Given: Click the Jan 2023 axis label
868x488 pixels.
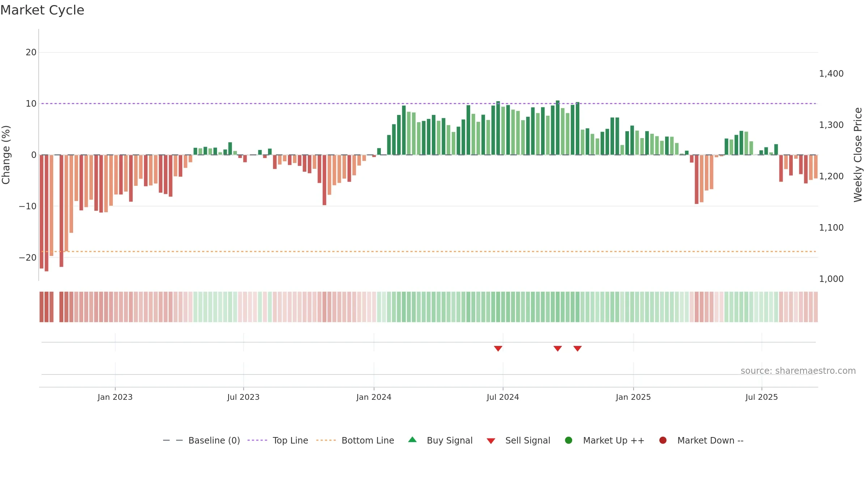Looking at the screenshot, I should click(115, 397).
